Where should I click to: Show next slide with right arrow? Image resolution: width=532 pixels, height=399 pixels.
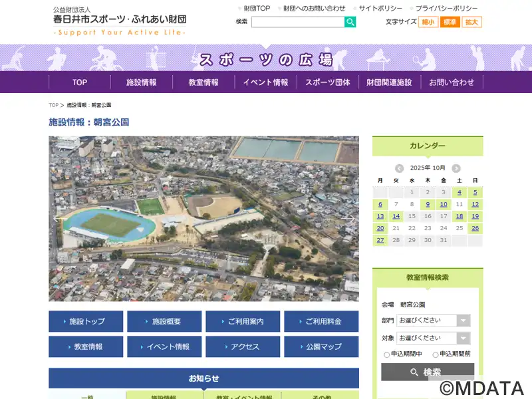click(349, 219)
